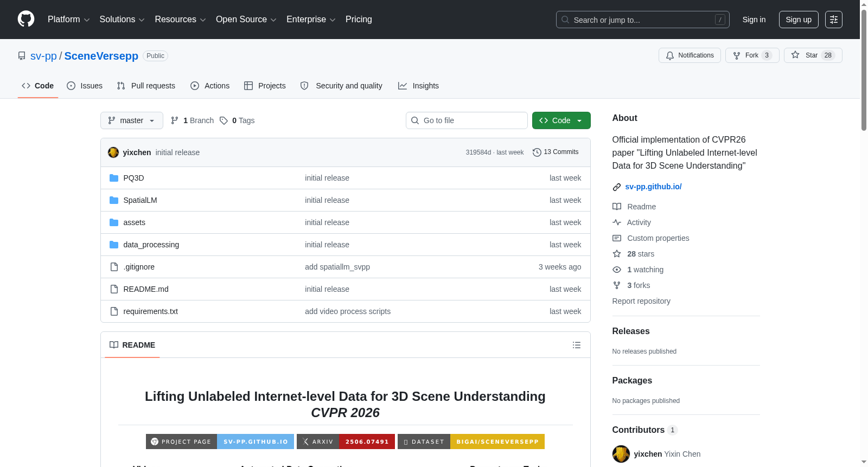Expand the Enterprise menu
Screen dimensions: 868x467
tap(311, 20)
